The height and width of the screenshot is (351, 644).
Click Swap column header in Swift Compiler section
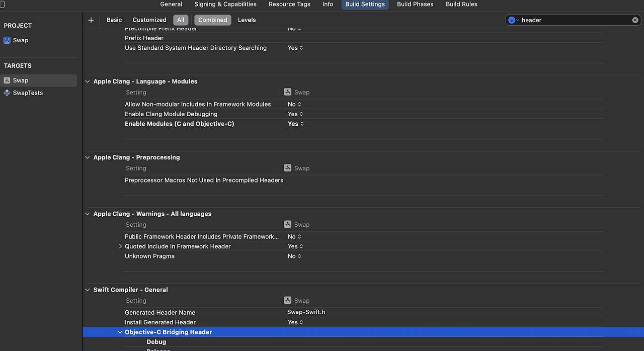297,301
